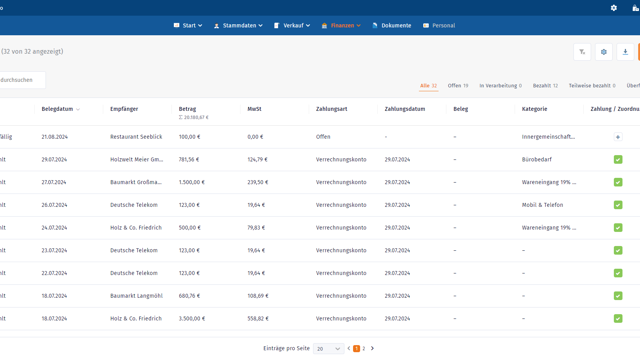Click the Dokumente file icon in the navigation
The height and width of the screenshot is (360, 640).
375,25
